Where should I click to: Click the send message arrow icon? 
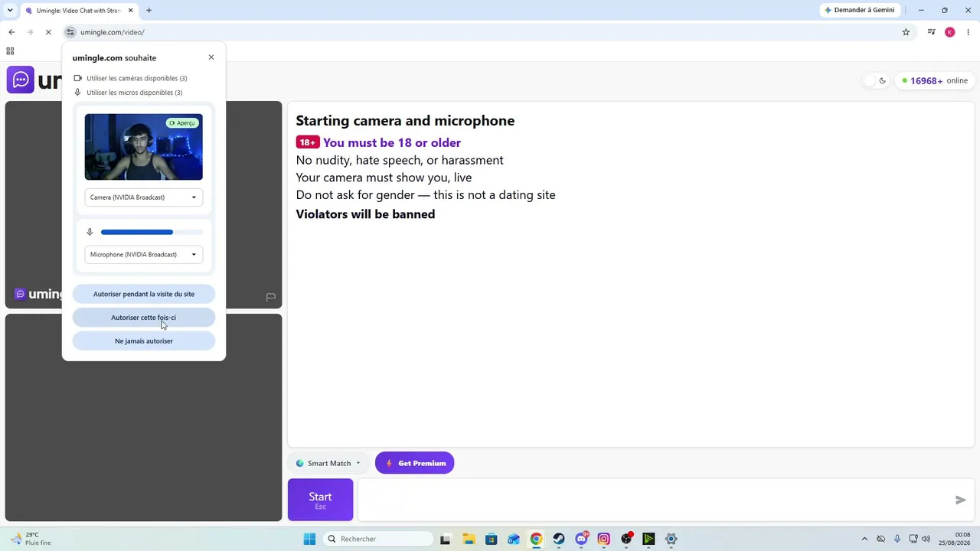click(x=961, y=500)
